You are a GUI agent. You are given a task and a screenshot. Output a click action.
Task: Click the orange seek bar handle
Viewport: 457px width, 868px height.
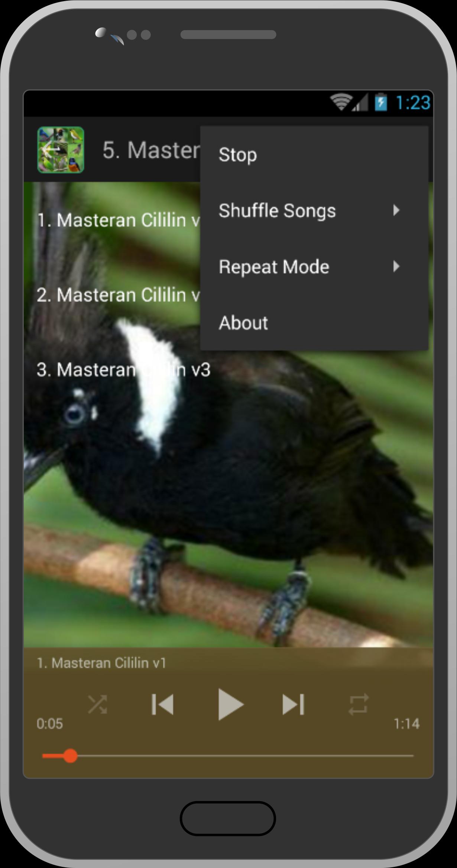pos(70,756)
